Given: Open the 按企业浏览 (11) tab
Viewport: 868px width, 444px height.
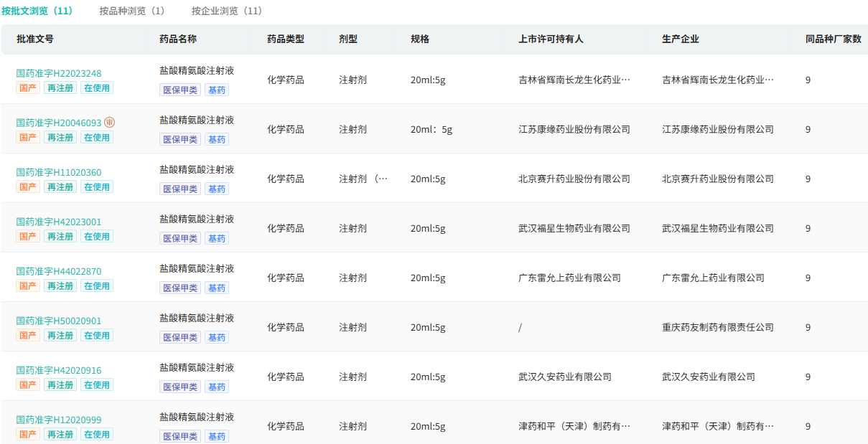Looking at the screenshot, I should [x=226, y=11].
